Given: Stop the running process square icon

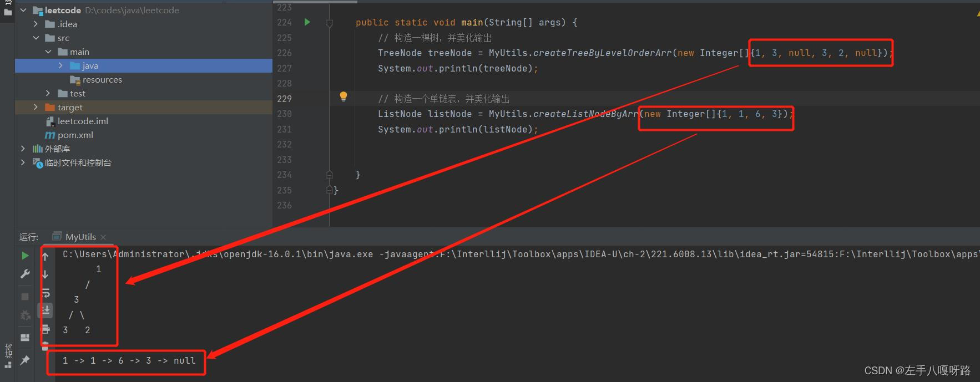Looking at the screenshot, I should click(25, 297).
